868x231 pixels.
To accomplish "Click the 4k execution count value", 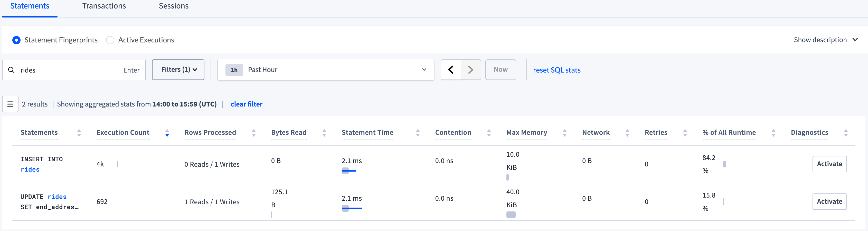I will coord(100,164).
